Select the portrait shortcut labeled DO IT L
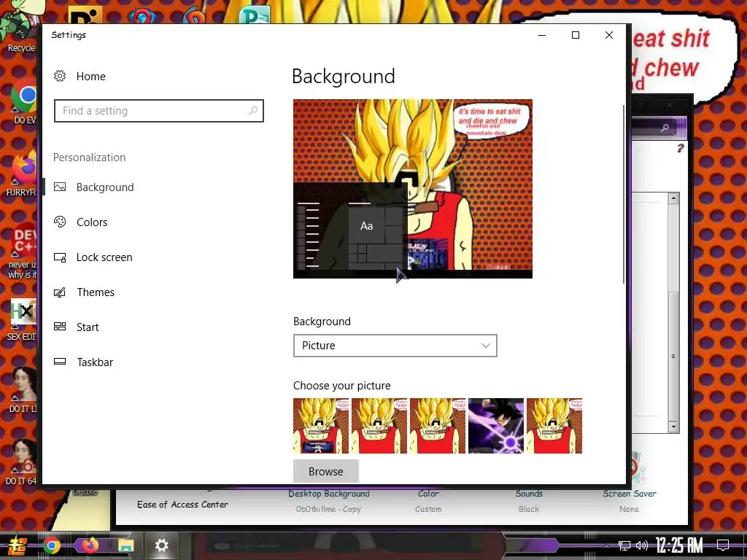This screenshot has height=560, width=747. pos(24,389)
